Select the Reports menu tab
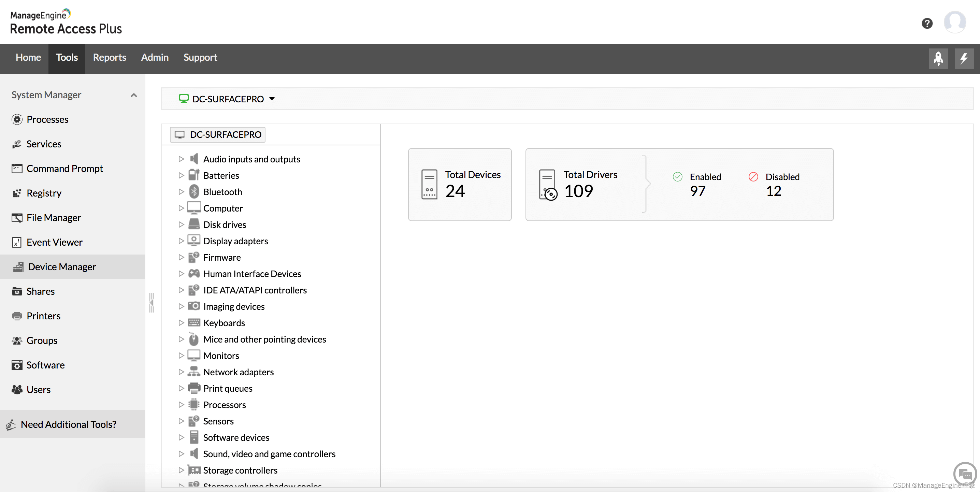The height and width of the screenshot is (492, 980). [x=109, y=57]
